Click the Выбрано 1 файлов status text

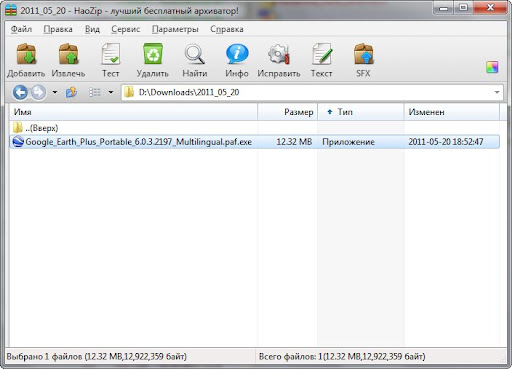click(x=96, y=357)
